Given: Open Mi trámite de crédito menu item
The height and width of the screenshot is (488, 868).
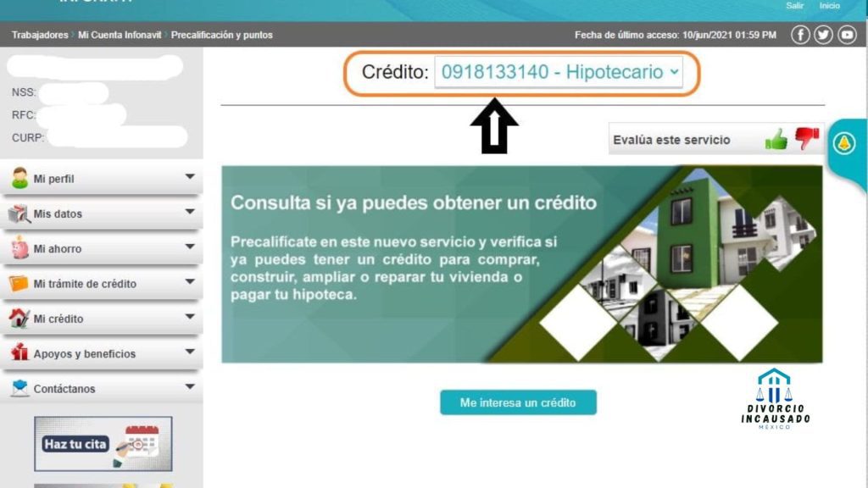Looking at the screenshot, I should tap(102, 283).
